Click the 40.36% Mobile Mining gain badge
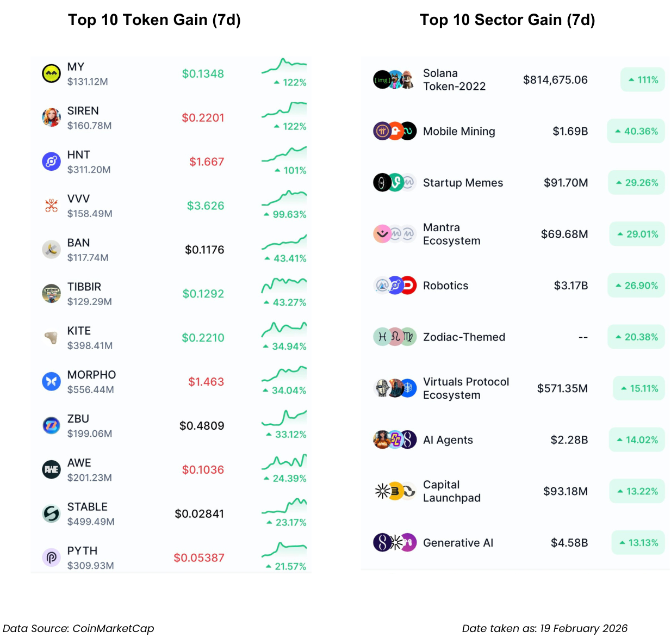Image resolution: width=671 pixels, height=644 pixels. [636, 131]
